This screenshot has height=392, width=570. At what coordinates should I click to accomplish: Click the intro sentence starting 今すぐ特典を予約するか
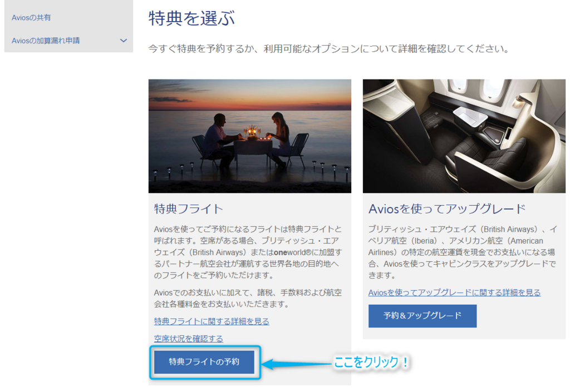330,48
